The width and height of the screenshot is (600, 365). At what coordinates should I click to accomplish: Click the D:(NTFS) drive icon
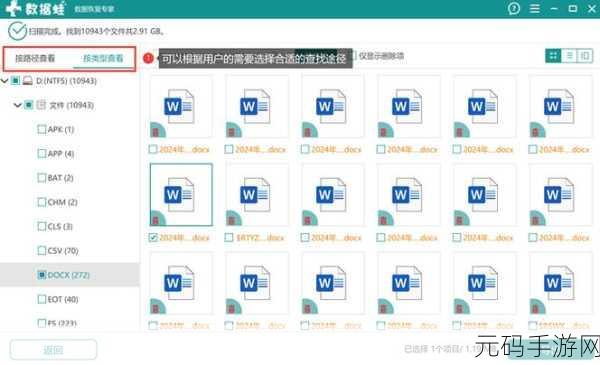coord(28,81)
